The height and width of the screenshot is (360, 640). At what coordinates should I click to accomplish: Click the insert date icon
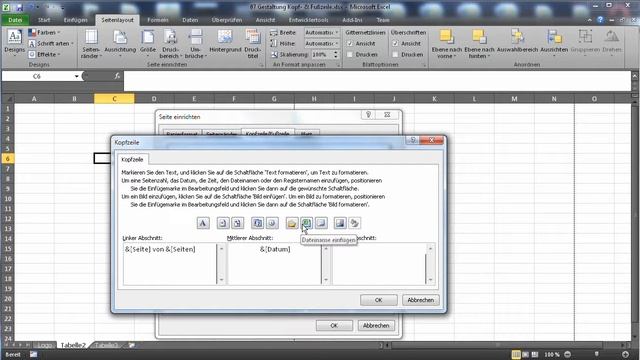(257, 223)
